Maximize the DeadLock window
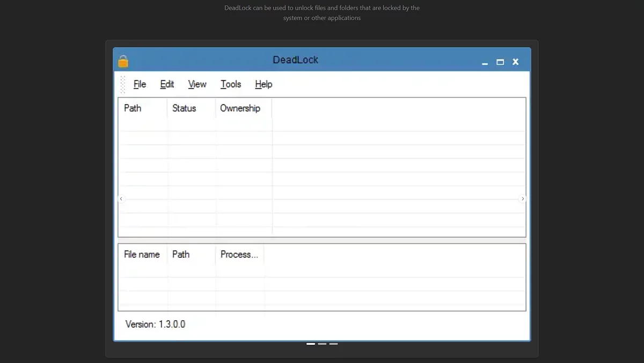644x363 pixels. pos(500,62)
